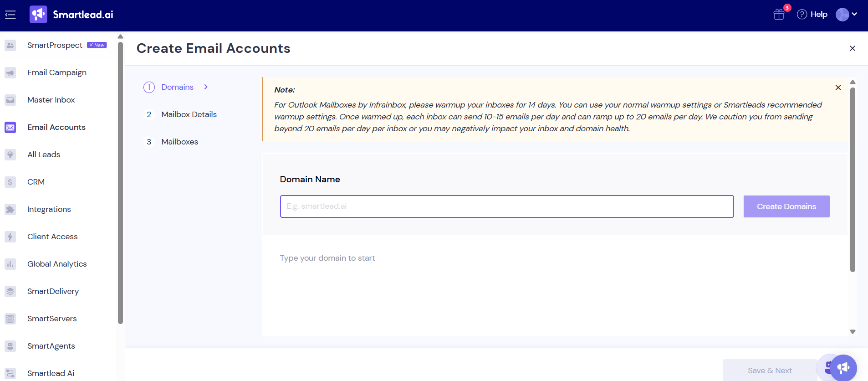The image size is (868, 381).
Task: Click the 'Type your domain to start' text
Action: 327,258
